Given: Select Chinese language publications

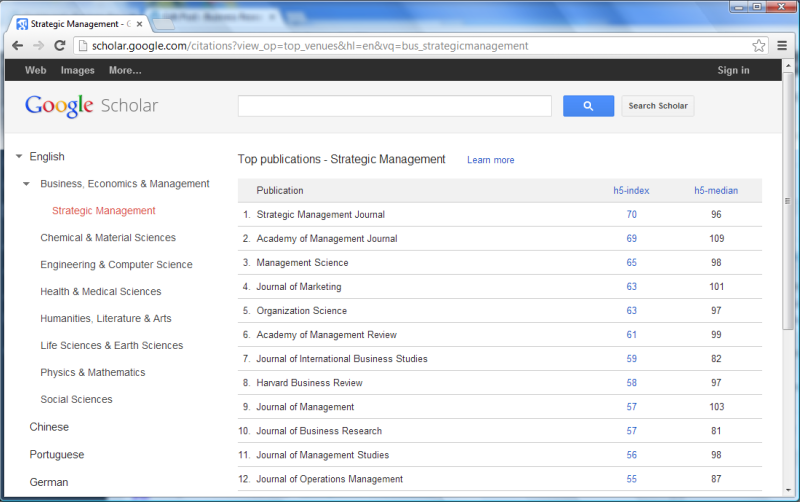Looking at the screenshot, I should click(49, 427).
